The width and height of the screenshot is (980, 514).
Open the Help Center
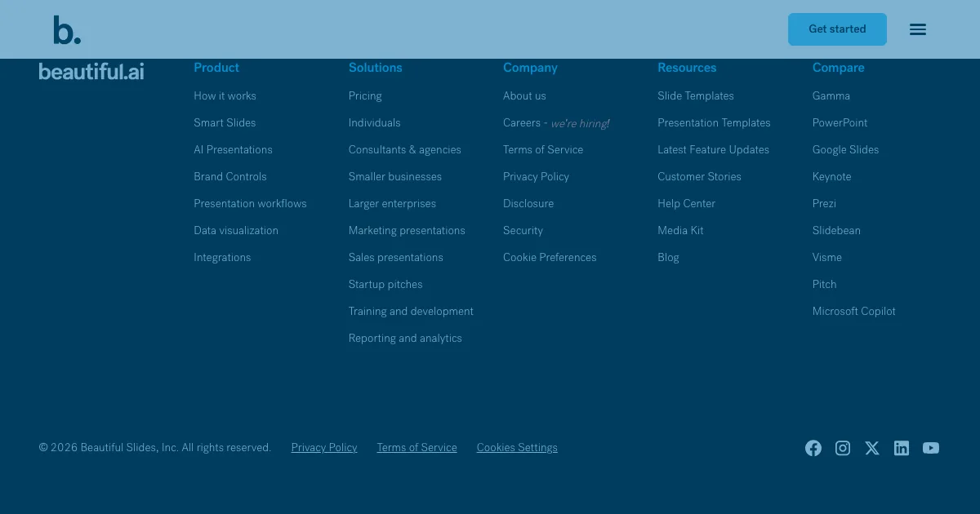(x=686, y=204)
